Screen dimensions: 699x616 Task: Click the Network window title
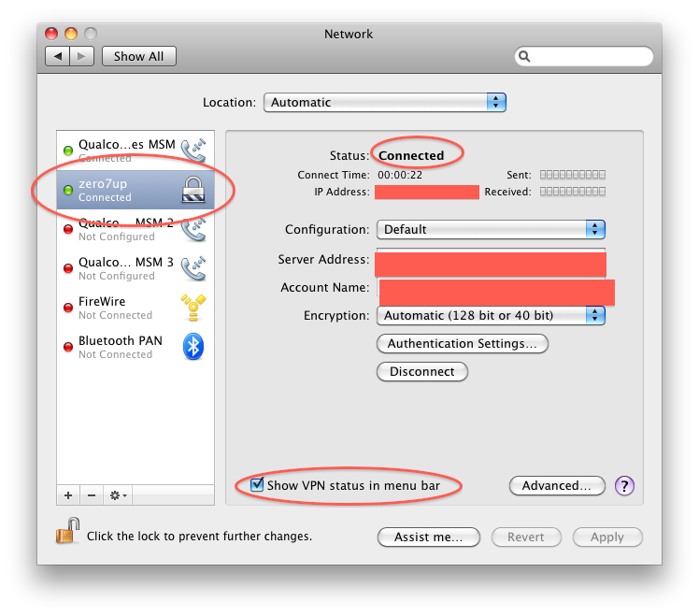[x=349, y=34]
